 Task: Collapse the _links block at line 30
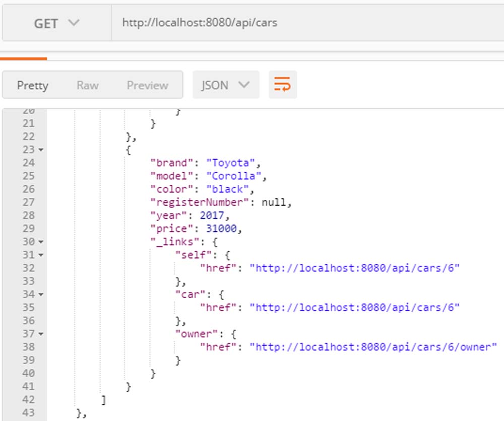pos(41,242)
